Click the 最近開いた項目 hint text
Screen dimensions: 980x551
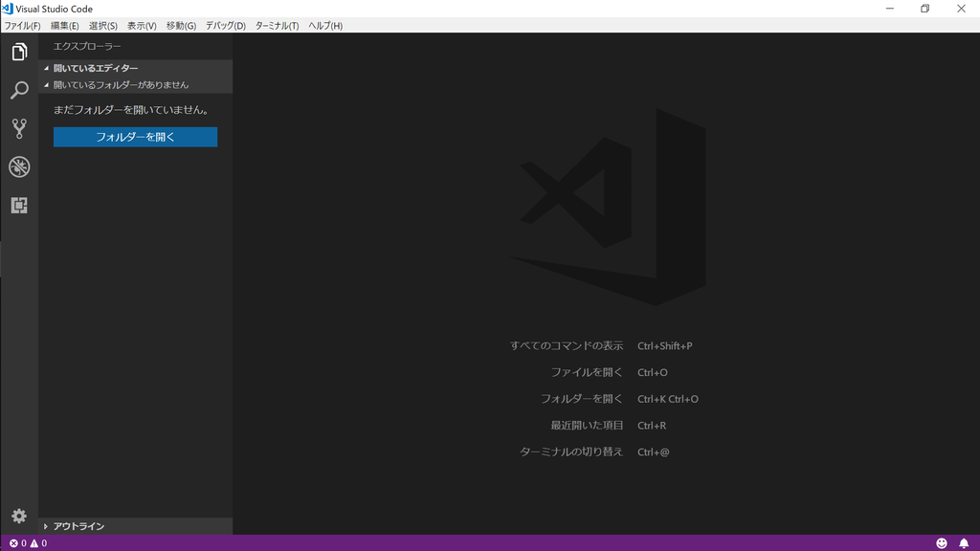point(587,426)
